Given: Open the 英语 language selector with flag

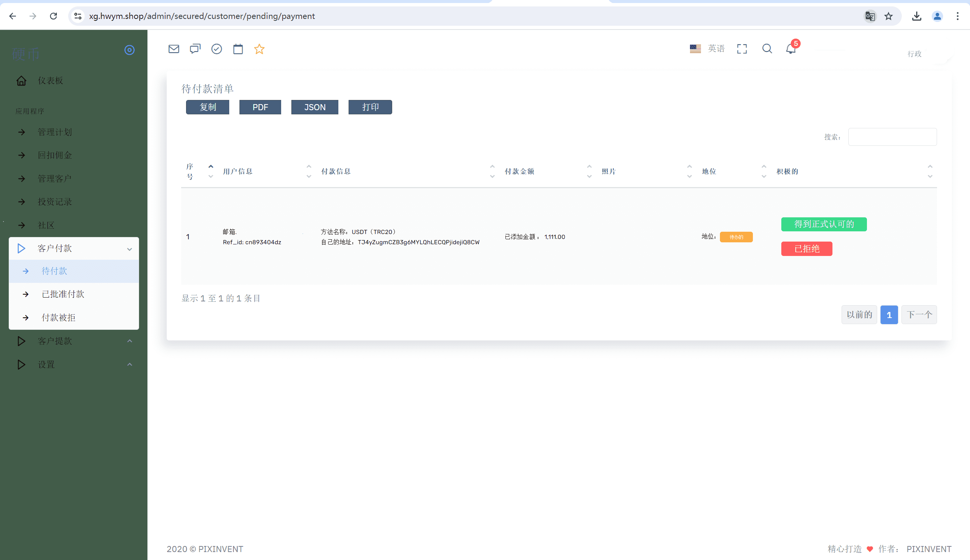Looking at the screenshot, I should click(x=707, y=48).
